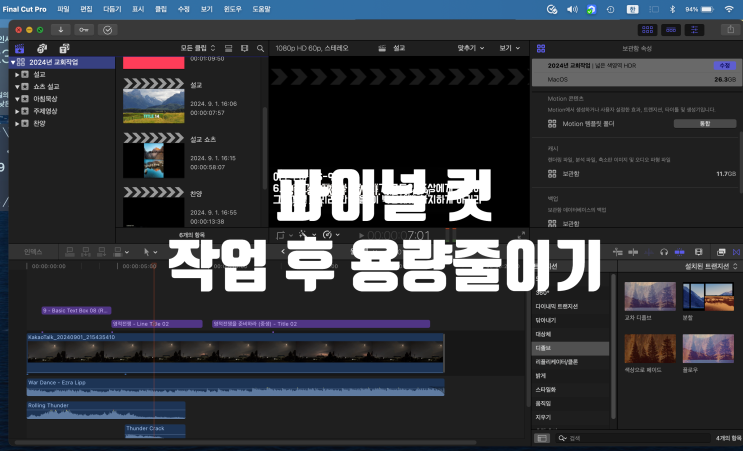Click the browser search magnifier icon

pos(260,48)
